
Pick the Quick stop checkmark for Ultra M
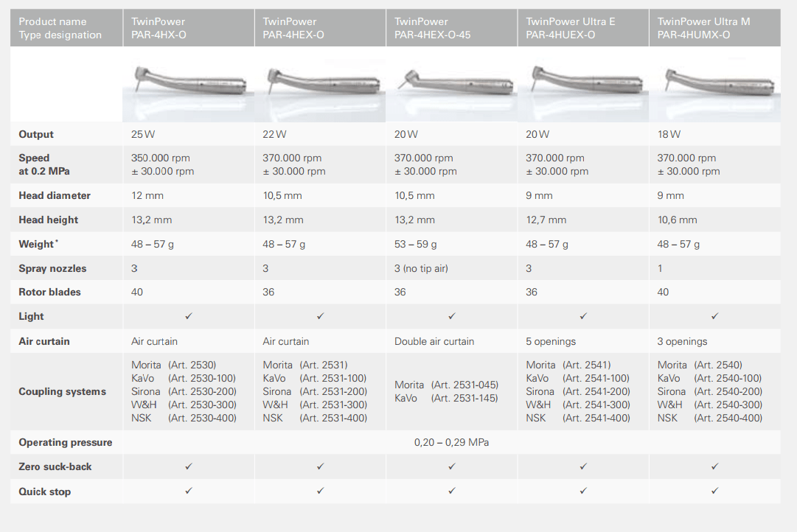[x=714, y=490]
